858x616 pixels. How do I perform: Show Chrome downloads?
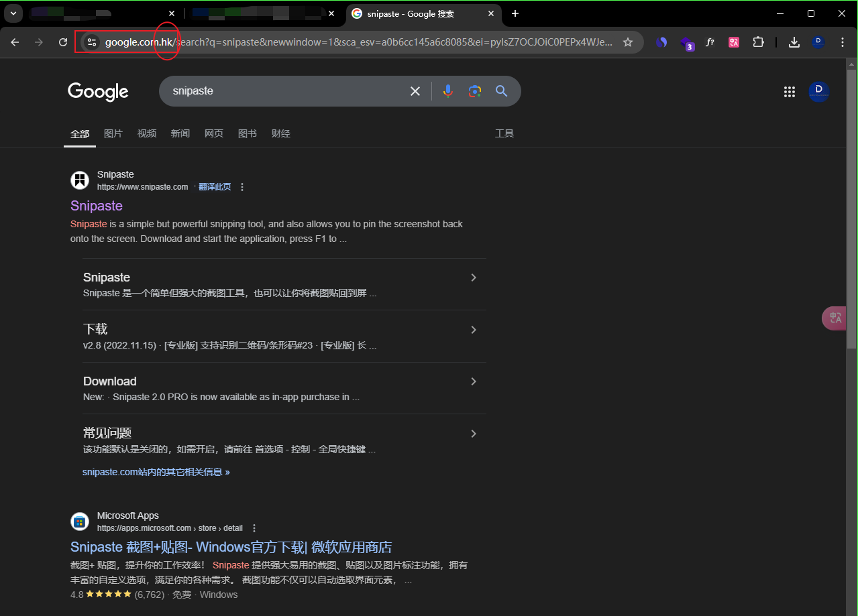794,42
